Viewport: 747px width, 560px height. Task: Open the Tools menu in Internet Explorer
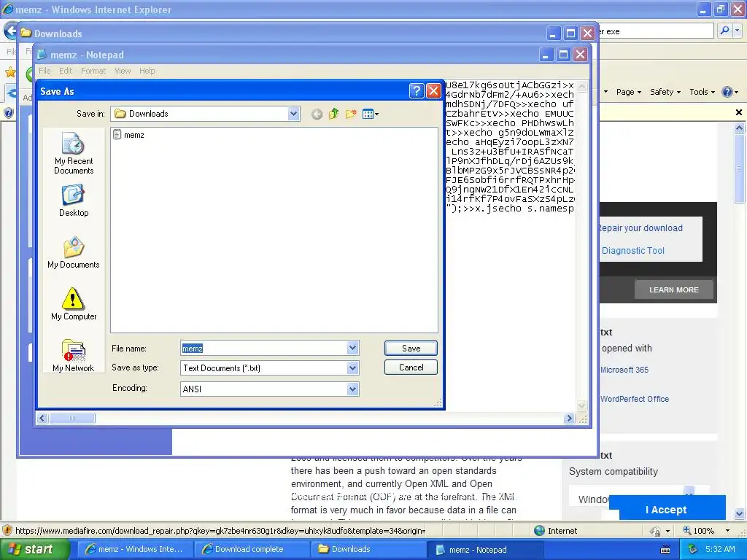point(702,92)
